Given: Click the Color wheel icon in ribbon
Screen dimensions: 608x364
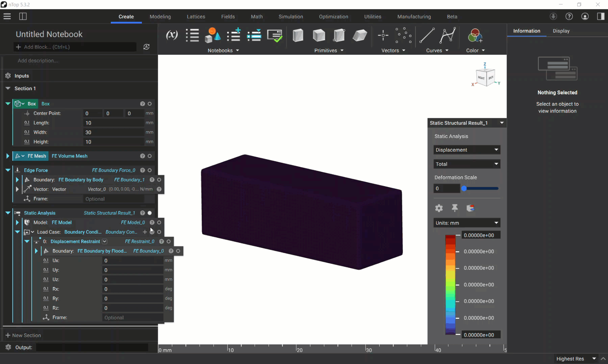Looking at the screenshot, I should (x=475, y=35).
